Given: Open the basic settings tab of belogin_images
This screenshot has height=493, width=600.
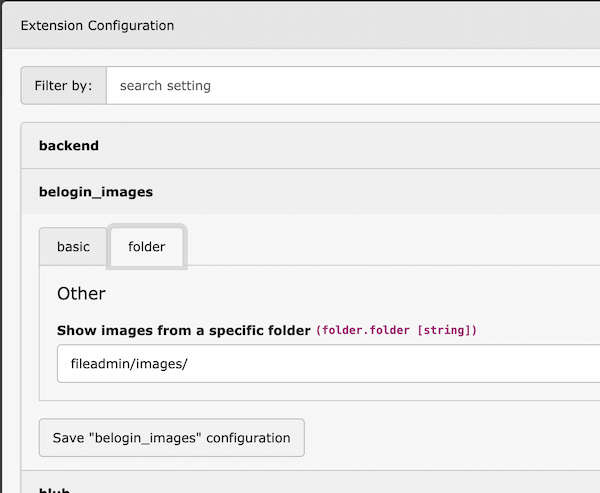Looking at the screenshot, I should (73, 247).
